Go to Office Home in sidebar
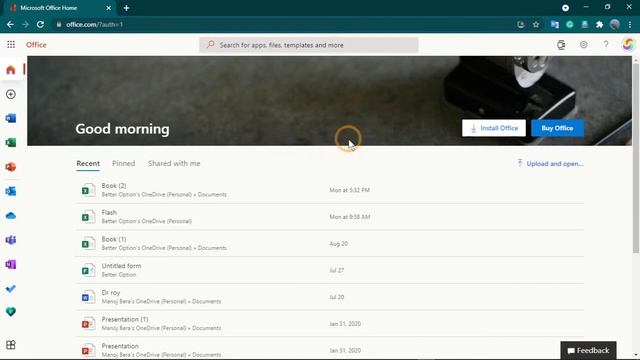This screenshot has width=640, height=360. [11, 70]
